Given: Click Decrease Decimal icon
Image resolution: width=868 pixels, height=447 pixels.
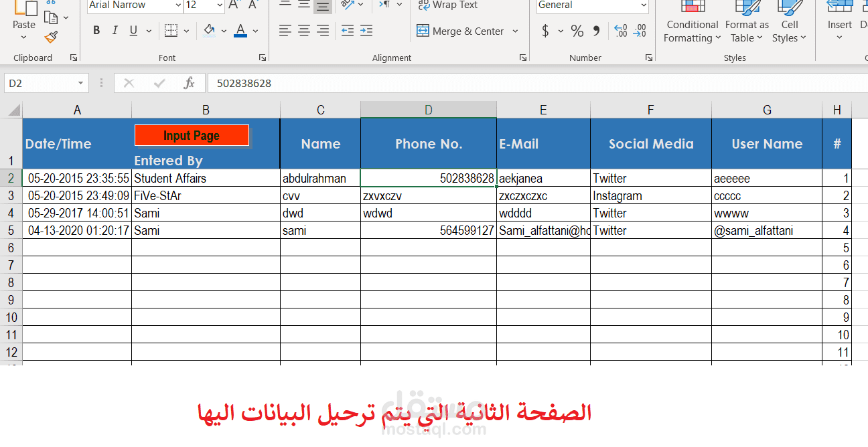Looking at the screenshot, I should pyautogui.click(x=640, y=31).
